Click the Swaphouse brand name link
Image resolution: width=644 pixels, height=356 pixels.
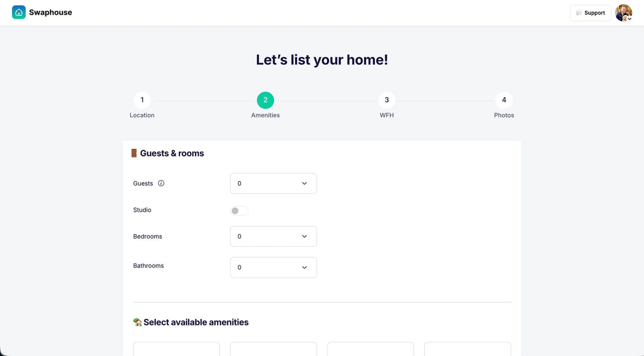click(50, 12)
